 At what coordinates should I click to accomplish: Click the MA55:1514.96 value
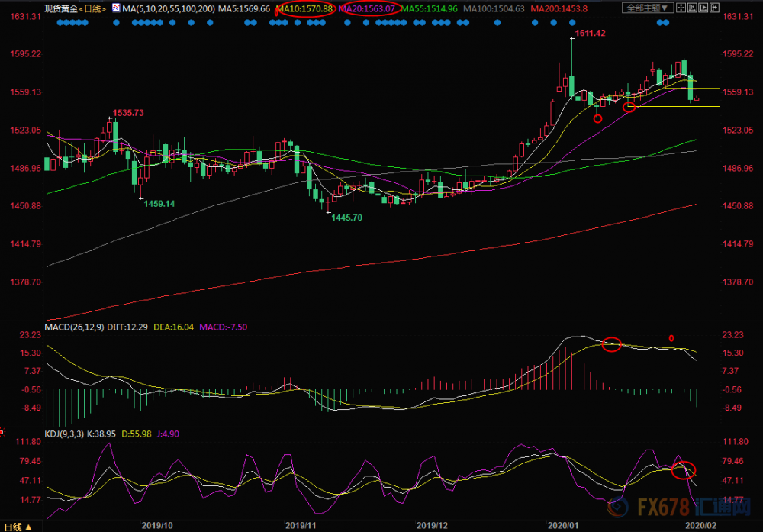(x=429, y=8)
